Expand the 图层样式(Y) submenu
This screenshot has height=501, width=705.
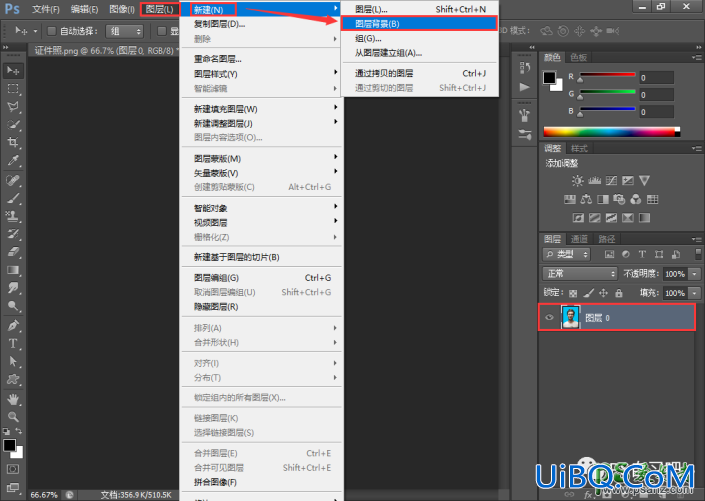(261, 74)
